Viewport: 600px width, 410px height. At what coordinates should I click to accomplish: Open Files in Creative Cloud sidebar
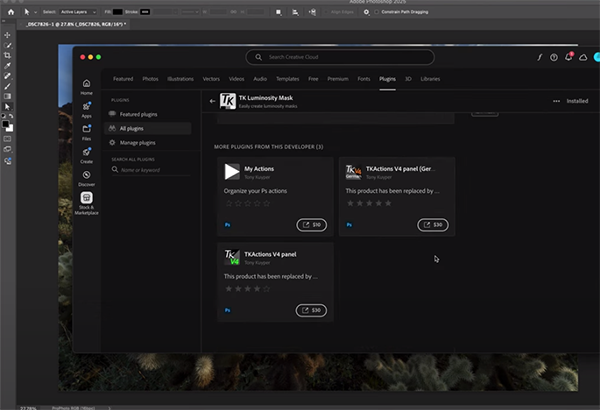click(x=86, y=132)
